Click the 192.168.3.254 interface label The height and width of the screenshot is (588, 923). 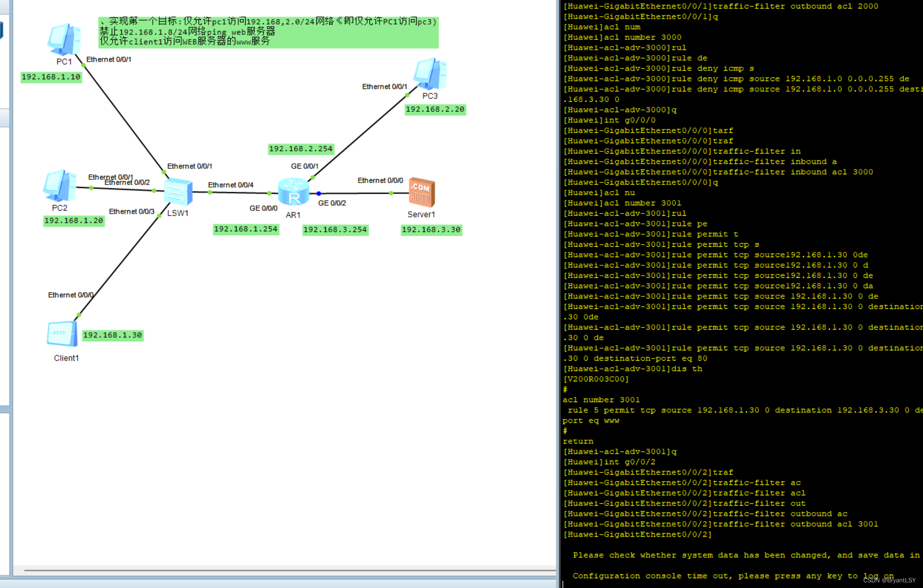(335, 230)
